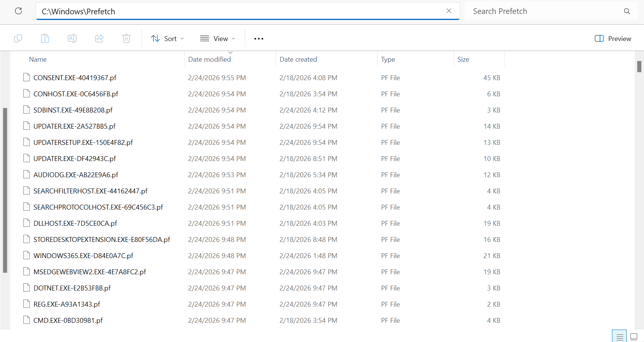Click file name CMD.EXE-0BD30981.pf
This screenshot has height=342, width=644.
tap(68, 321)
